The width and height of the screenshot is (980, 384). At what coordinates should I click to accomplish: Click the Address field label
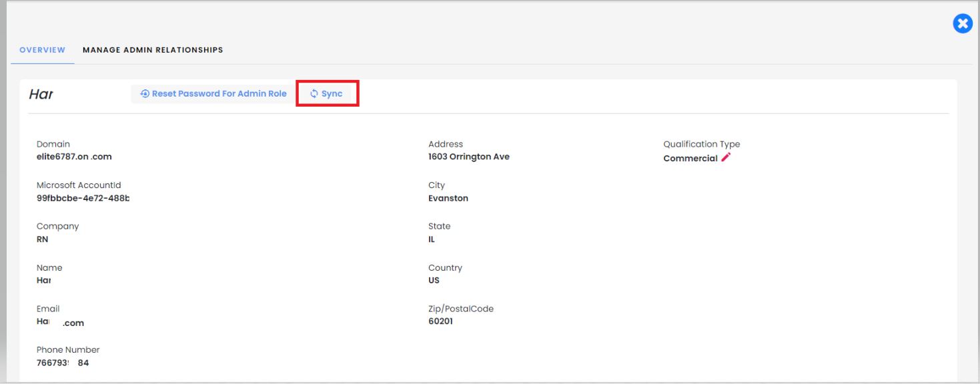(446, 144)
